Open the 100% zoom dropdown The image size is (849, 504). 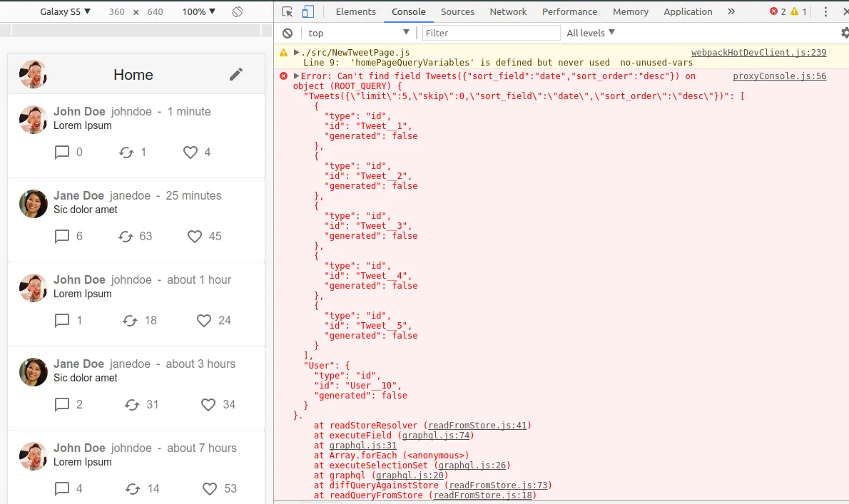click(x=198, y=11)
